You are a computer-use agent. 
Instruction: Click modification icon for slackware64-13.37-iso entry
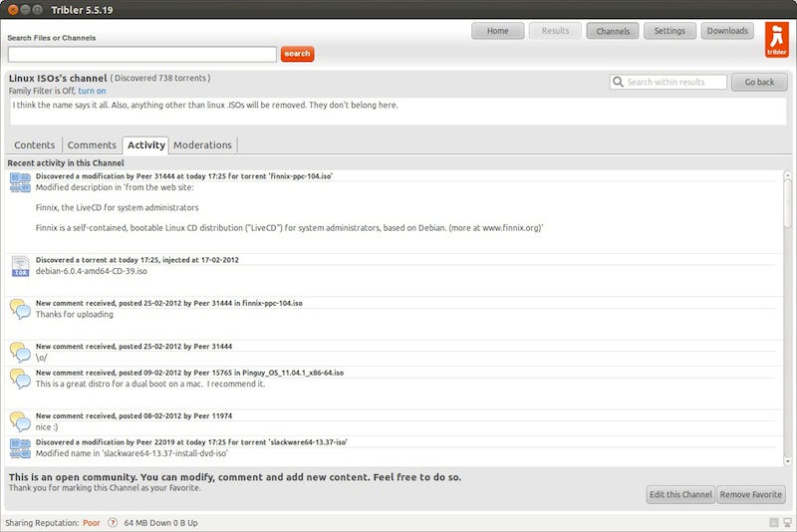click(20, 448)
